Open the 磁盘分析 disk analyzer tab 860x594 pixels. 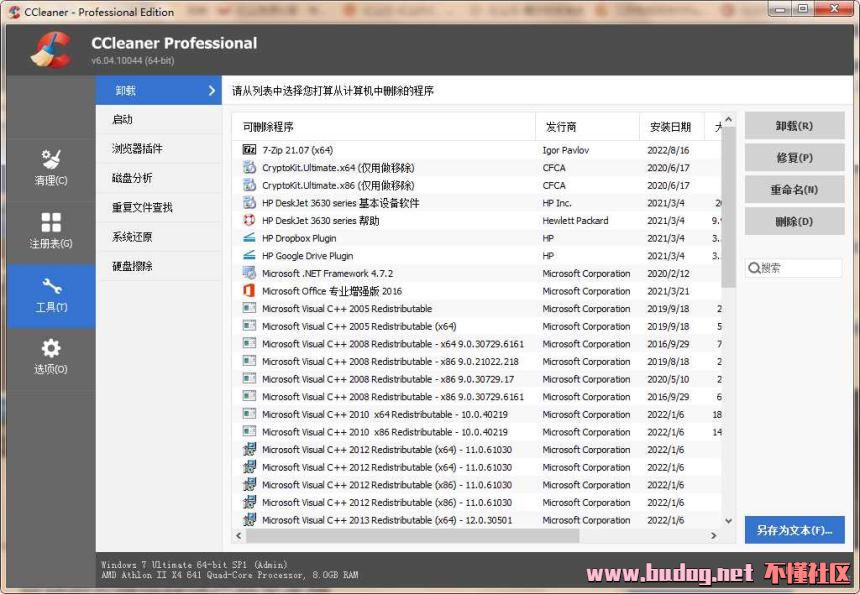click(x=159, y=178)
